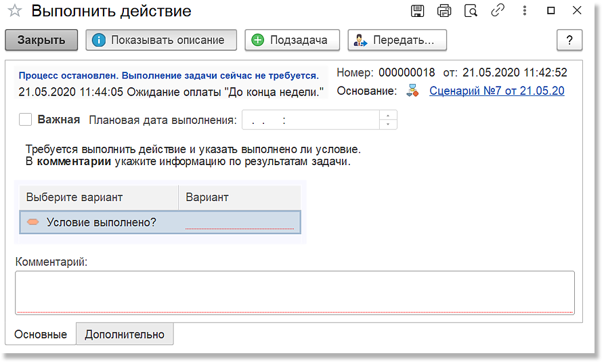Switch to the Дополнительно tab

125,334
